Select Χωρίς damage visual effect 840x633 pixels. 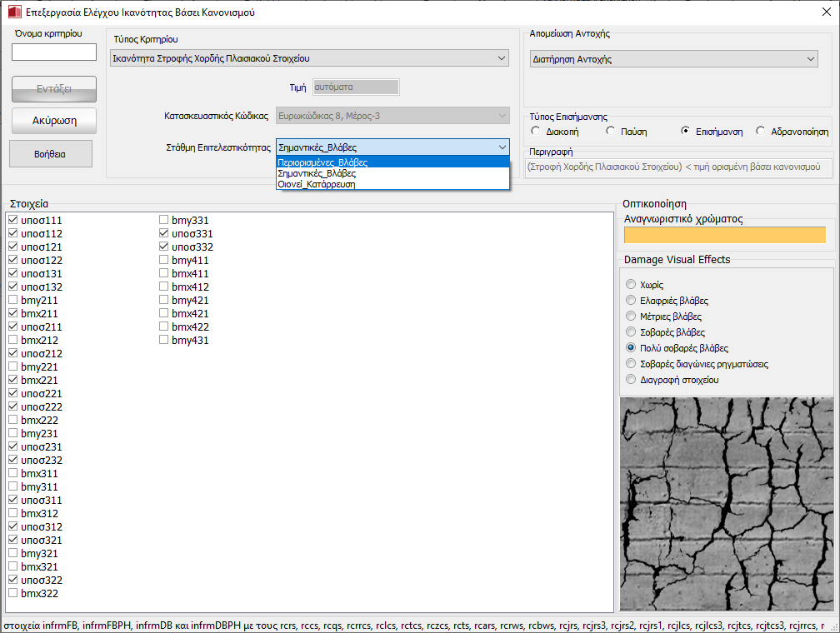pyautogui.click(x=631, y=285)
